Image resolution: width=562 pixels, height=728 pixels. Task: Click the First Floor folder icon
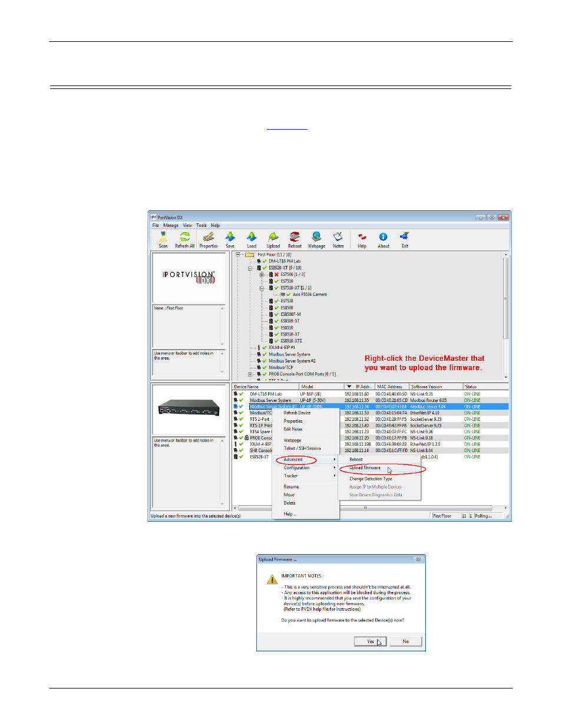click(250, 255)
